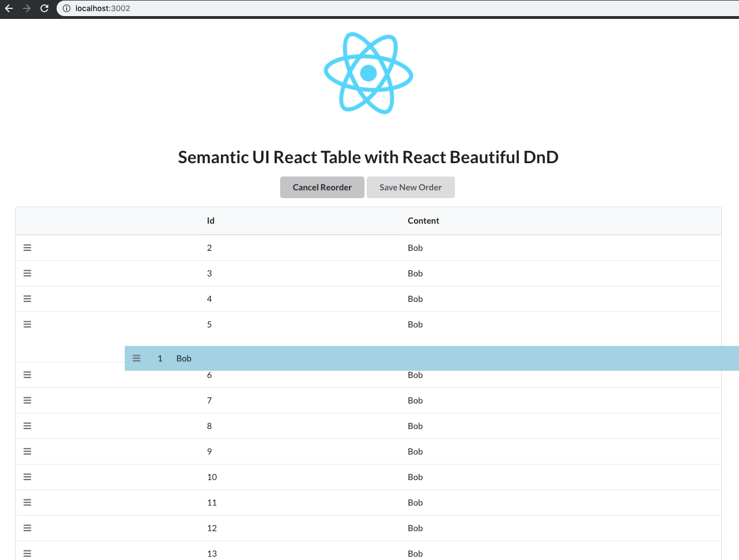Grab the drag handle of row 3

click(x=27, y=273)
